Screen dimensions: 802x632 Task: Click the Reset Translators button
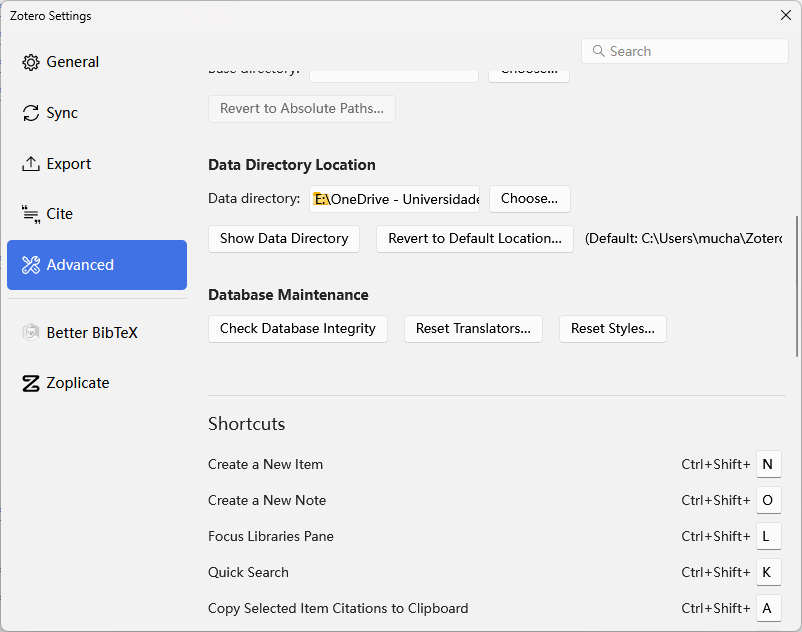click(473, 328)
